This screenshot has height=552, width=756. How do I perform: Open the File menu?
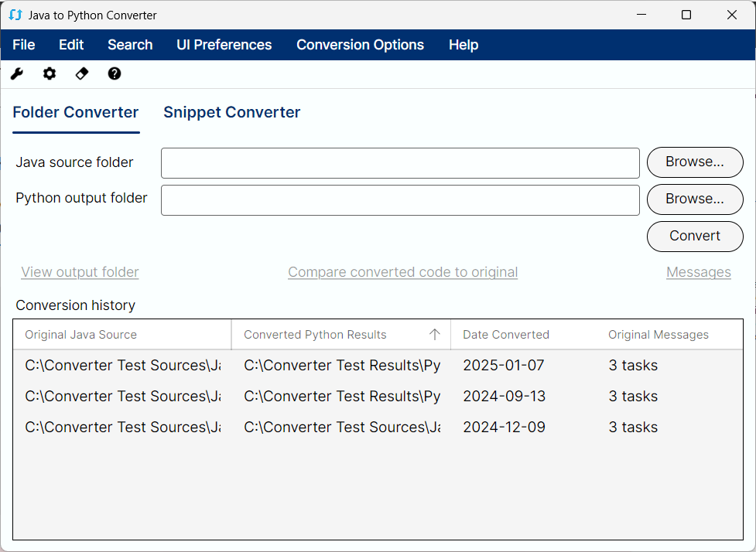[x=24, y=45]
